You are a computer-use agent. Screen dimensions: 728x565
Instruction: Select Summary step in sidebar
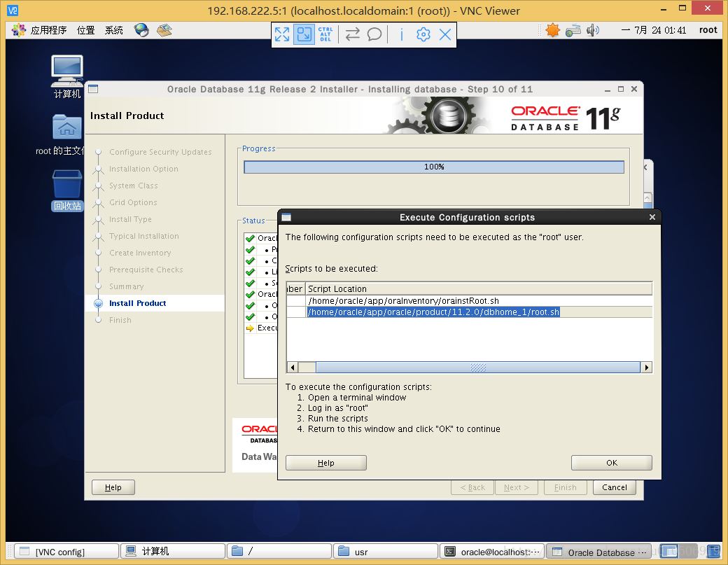click(126, 286)
